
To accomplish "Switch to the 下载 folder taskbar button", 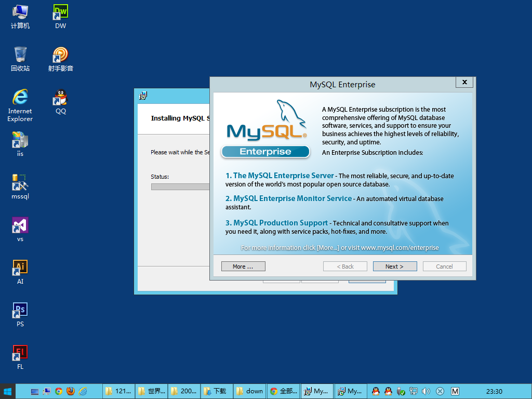I will coord(217,391).
